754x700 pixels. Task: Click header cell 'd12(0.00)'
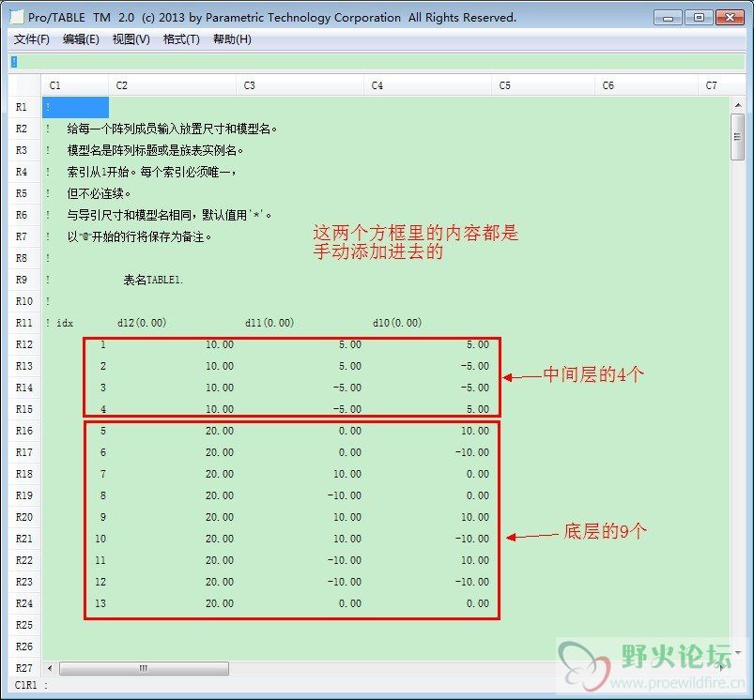[142, 323]
